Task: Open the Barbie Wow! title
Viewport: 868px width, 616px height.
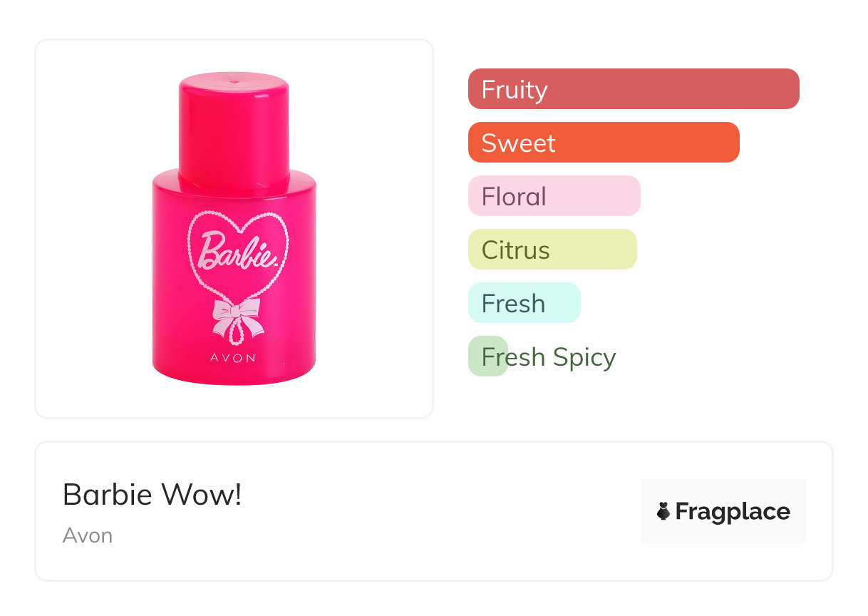Action: [x=153, y=495]
